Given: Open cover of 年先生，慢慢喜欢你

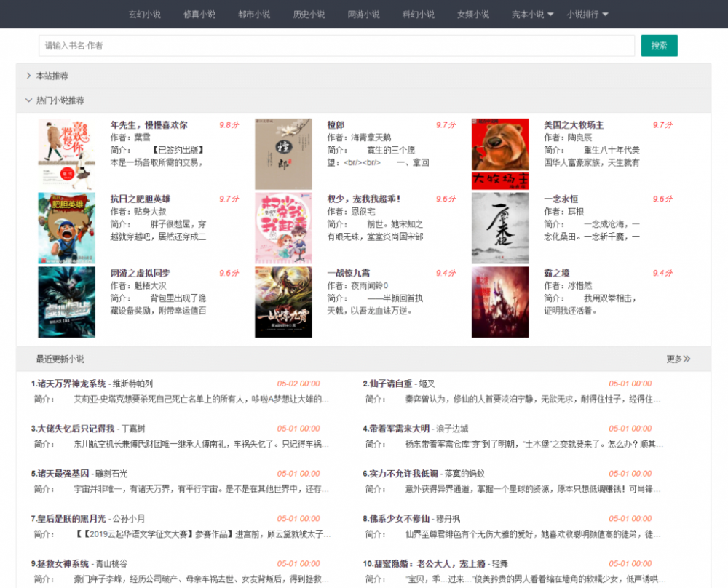Looking at the screenshot, I should 67,154.
